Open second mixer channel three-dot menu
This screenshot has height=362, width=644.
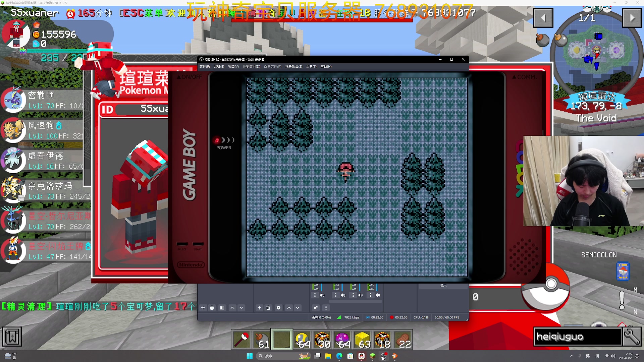point(336,295)
